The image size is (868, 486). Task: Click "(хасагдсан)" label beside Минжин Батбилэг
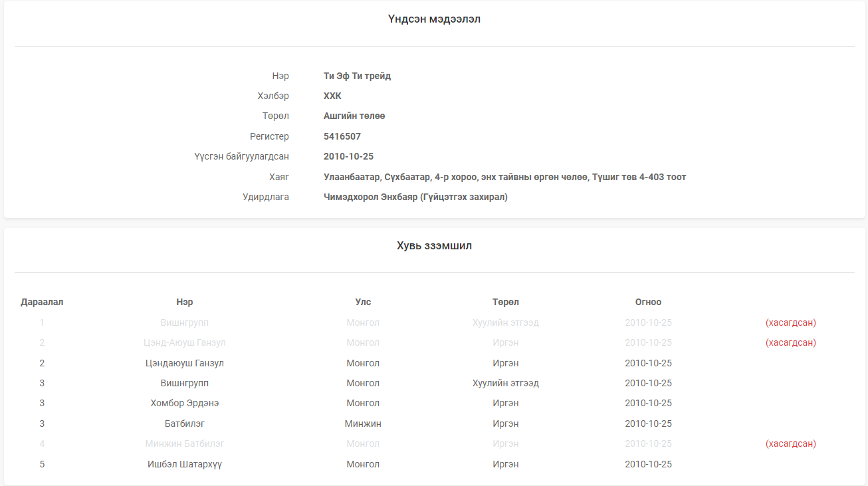[791, 443]
